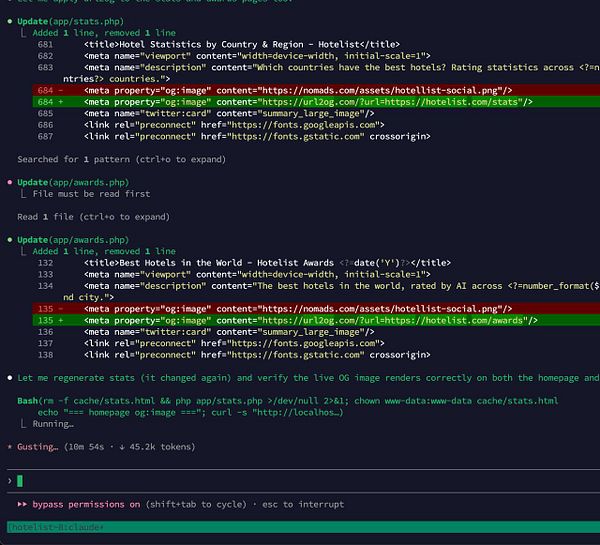Click the 'Let me regenerate stats' message line
The width and height of the screenshot is (600, 545).
tap(308, 378)
